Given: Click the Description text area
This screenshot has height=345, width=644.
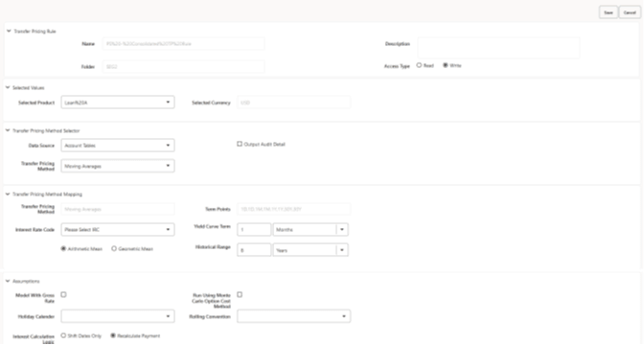Looking at the screenshot, I should click(x=498, y=48).
